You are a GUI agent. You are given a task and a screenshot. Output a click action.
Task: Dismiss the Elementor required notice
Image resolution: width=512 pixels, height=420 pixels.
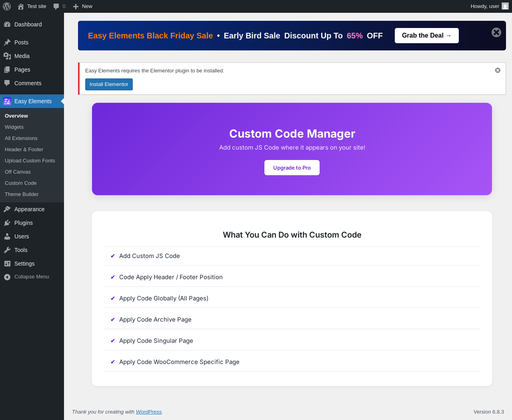pos(498,70)
